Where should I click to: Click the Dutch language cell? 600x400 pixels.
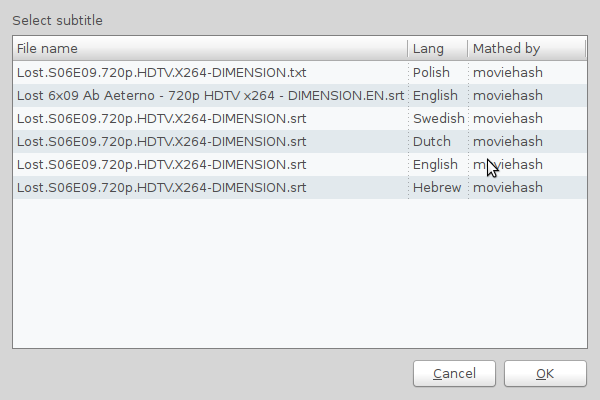432,141
